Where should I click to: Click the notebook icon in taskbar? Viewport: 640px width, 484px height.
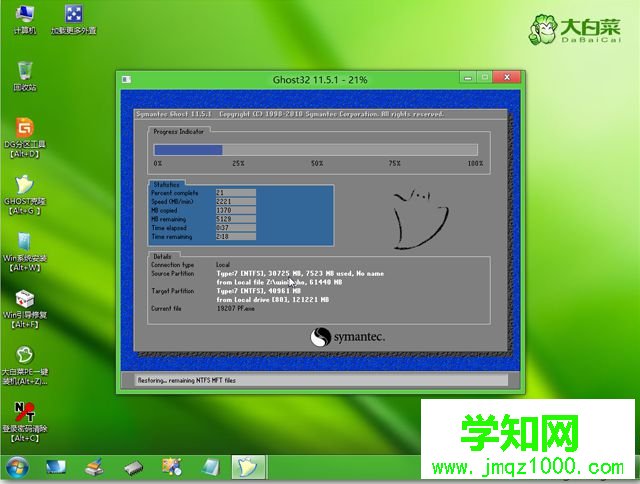pos(211,467)
